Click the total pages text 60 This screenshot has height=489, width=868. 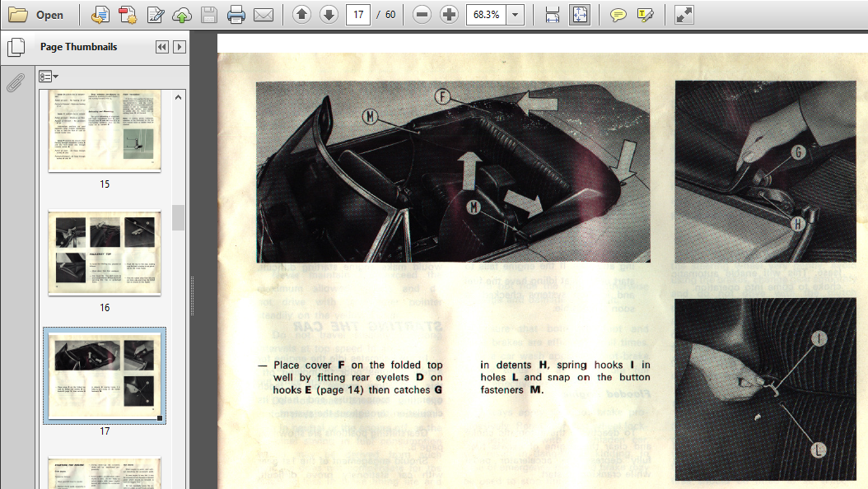390,15
